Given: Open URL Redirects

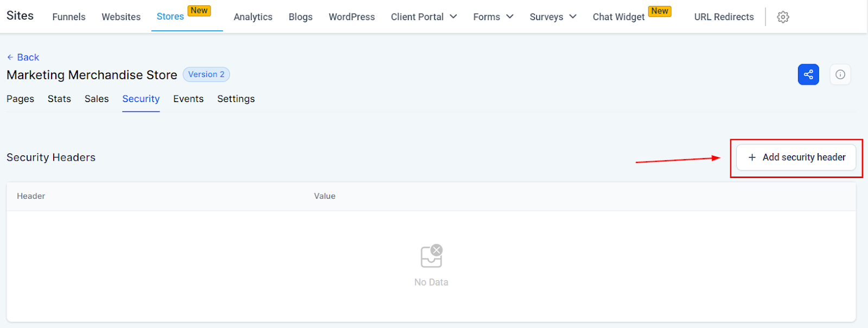Looking at the screenshot, I should click(724, 17).
